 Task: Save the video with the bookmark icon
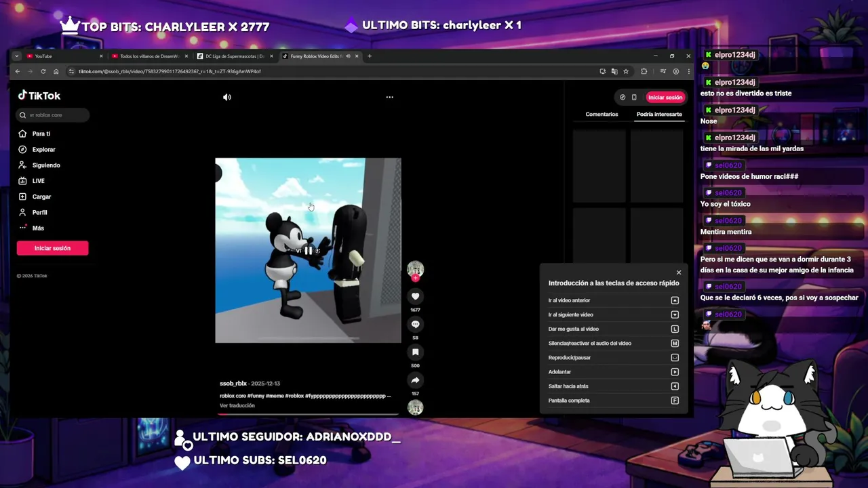tap(415, 352)
